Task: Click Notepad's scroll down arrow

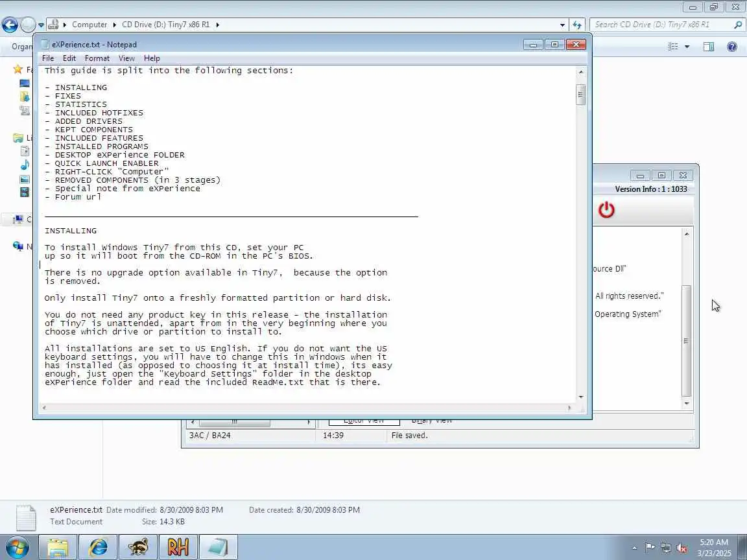Action: coord(581,397)
